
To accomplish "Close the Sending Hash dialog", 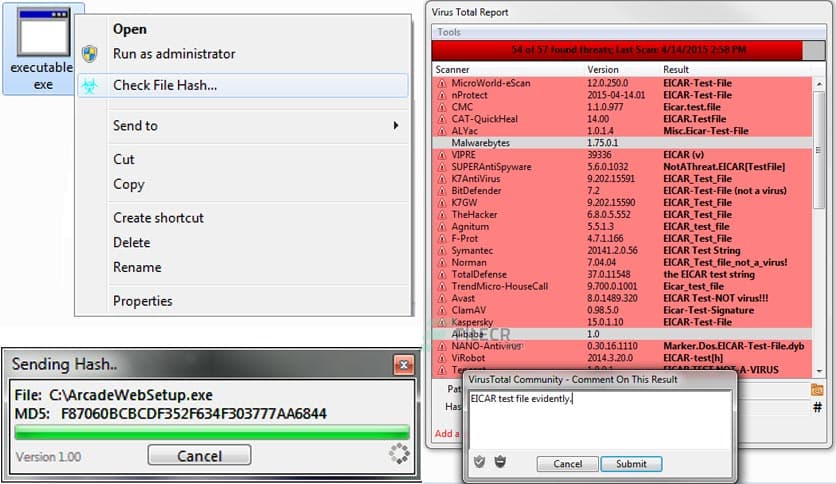I will point(403,365).
